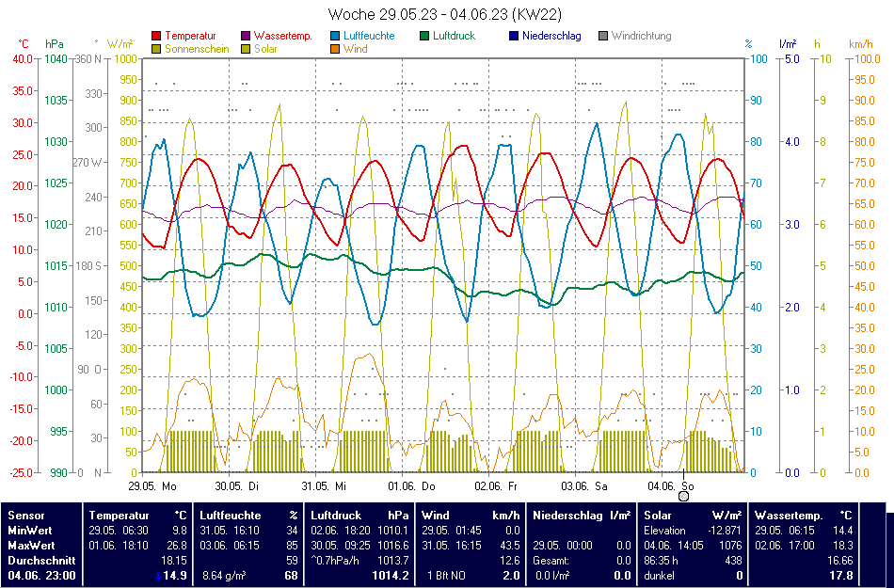This screenshot has height=588, width=894.
Task: Select the Sonnenschein legend label
Action: click(x=198, y=49)
